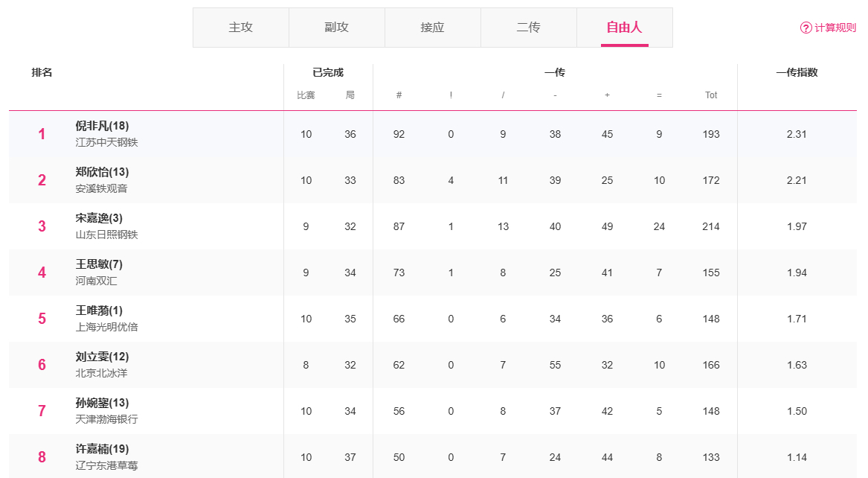Click team name 北京北冰洋

pos(101,373)
